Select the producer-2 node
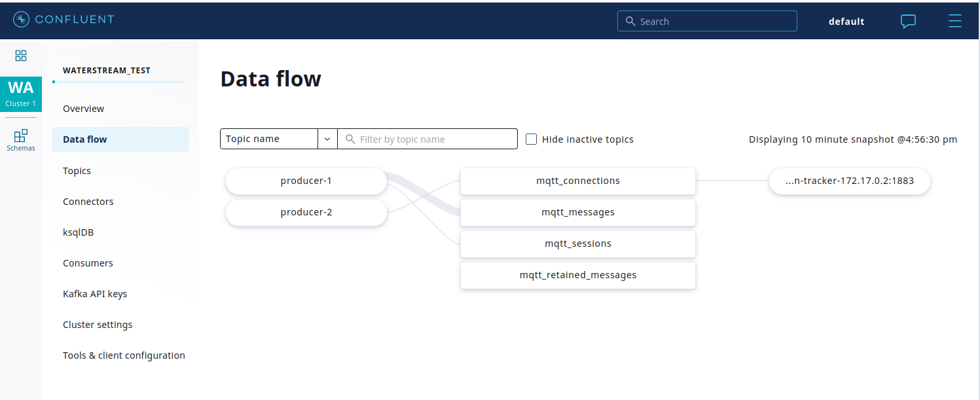 tap(306, 213)
